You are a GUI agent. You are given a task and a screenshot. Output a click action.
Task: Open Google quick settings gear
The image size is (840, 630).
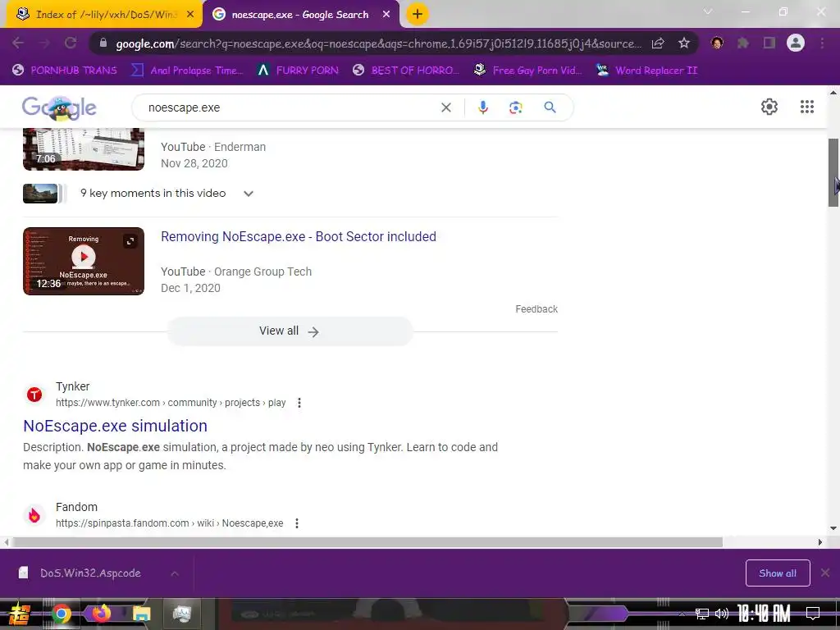click(769, 107)
